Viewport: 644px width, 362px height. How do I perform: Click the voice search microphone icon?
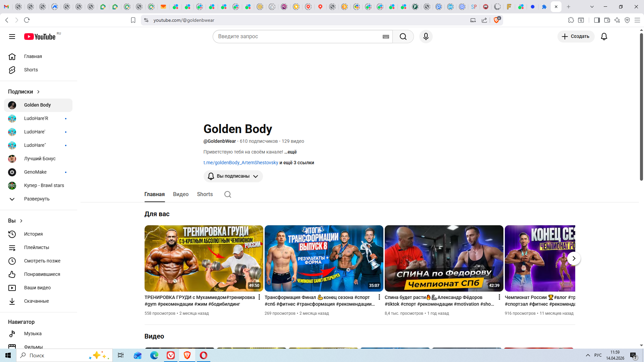426,37
